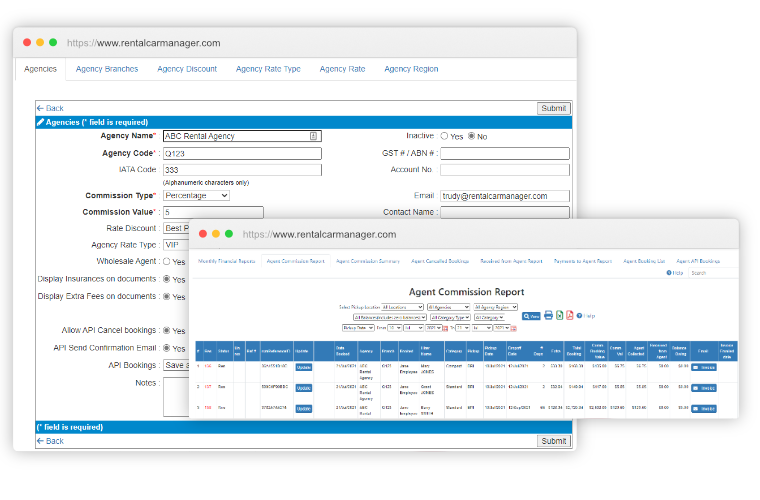760x500 pixels.
Task: Click the blue View search button
Action: [532, 315]
